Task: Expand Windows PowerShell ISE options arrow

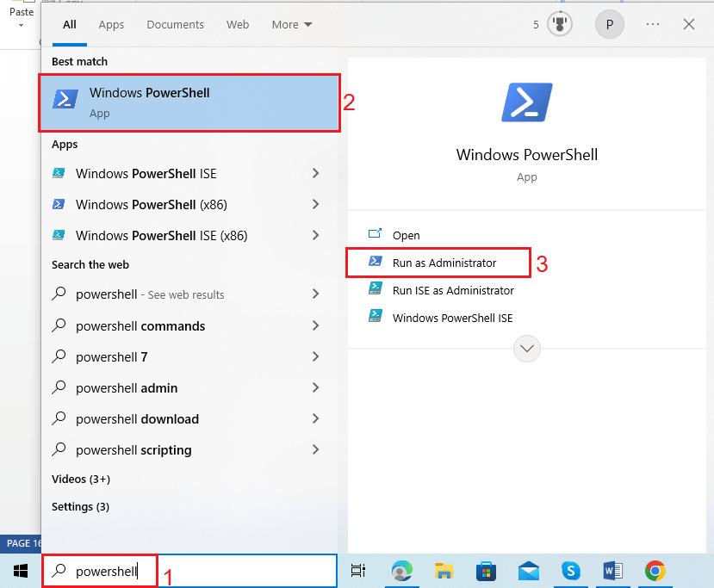Action: [315, 174]
